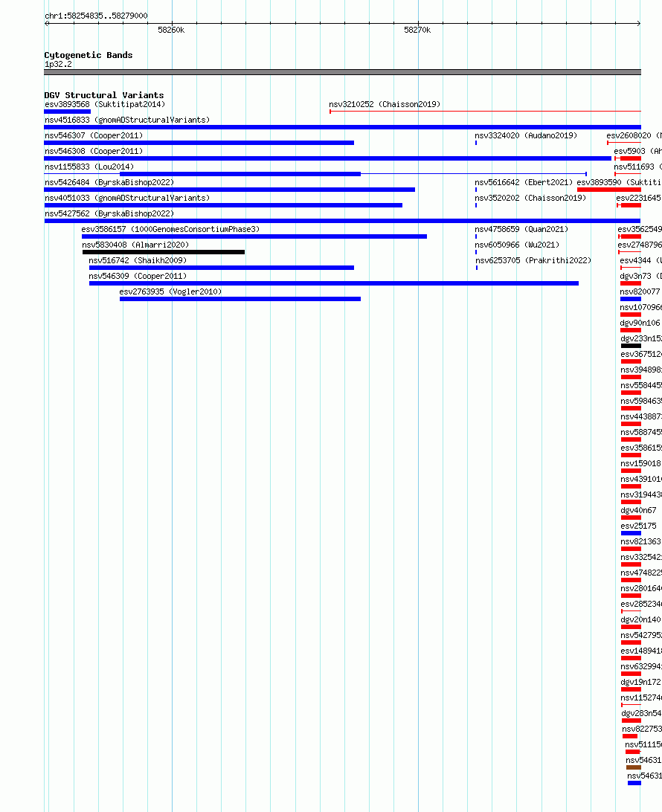Viewport: 662px width, 812px height.
Task: Click the dgv90n106 variant label
Action: click(640, 323)
